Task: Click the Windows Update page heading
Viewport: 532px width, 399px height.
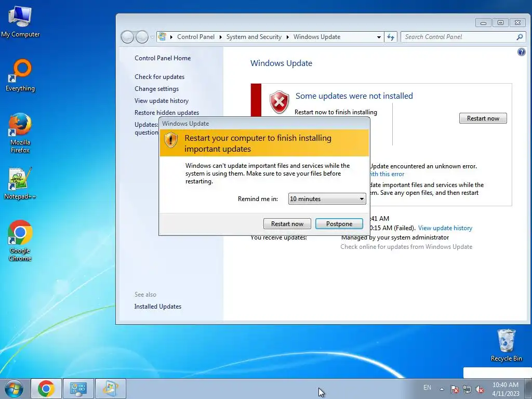Action: pyautogui.click(x=281, y=63)
